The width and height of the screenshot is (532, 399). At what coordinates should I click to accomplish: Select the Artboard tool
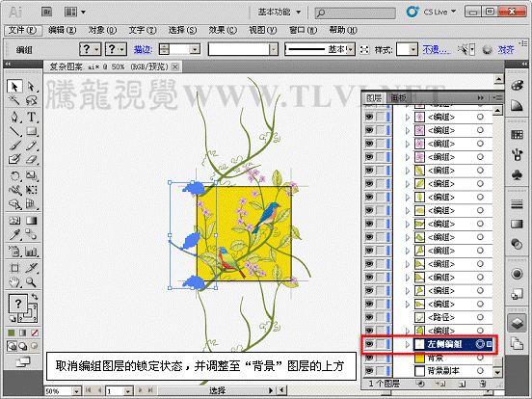(x=14, y=268)
